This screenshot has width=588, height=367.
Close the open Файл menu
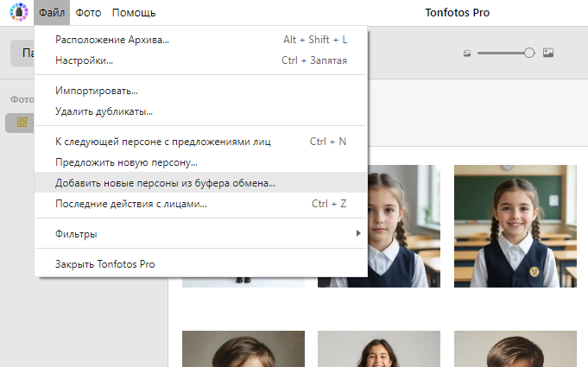click(52, 13)
